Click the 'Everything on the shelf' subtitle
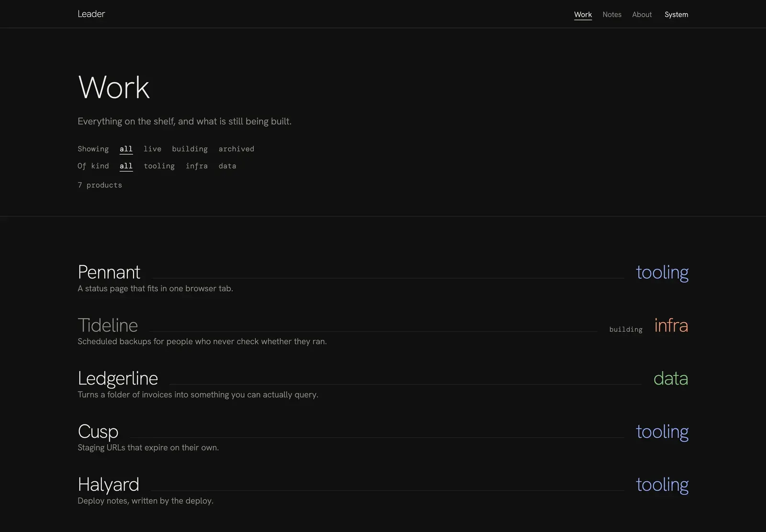The width and height of the screenshot is (766, 532). pyautogui.click(x=184, y=121)
